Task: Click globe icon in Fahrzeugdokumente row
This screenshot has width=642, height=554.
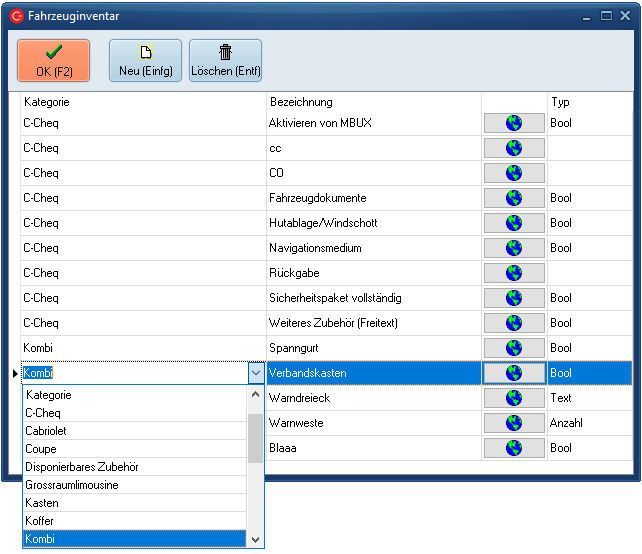Action: click(514, 198)
